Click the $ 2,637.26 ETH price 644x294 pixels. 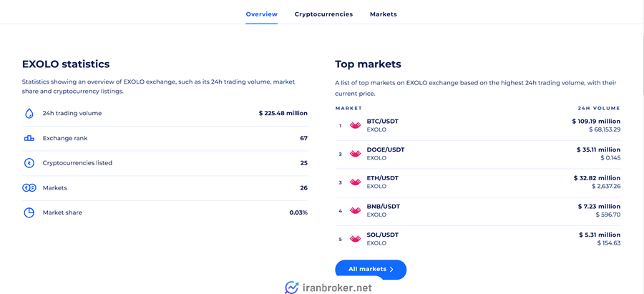tap(606, 186)
